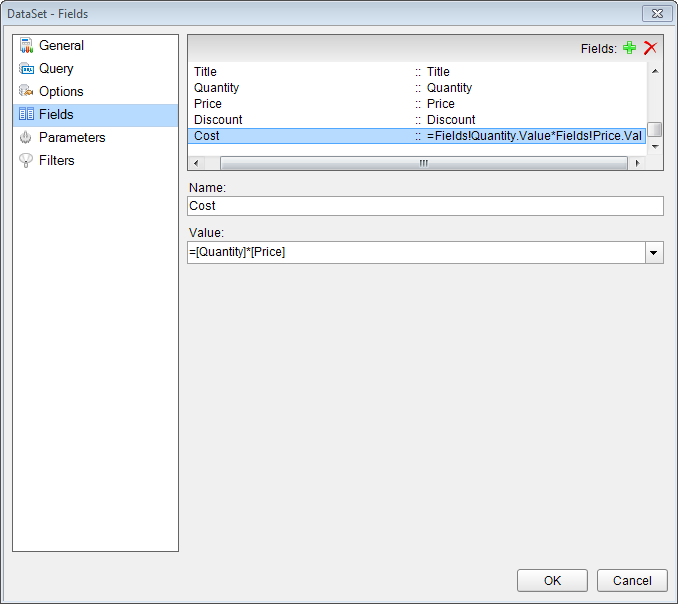Click the fields list scroll down arrow
678x604 pixels.
(x=655, y=147)
